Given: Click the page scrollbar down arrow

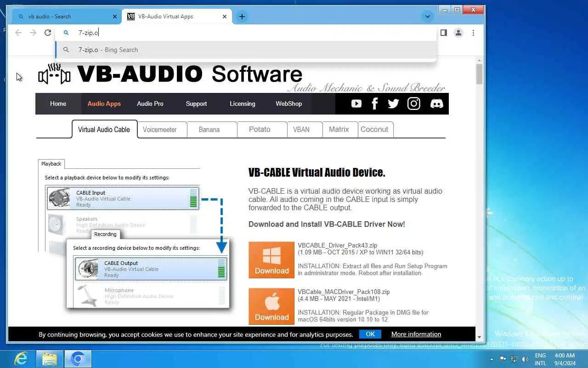Looking at the screenshot, I should (x=480, y=337).
